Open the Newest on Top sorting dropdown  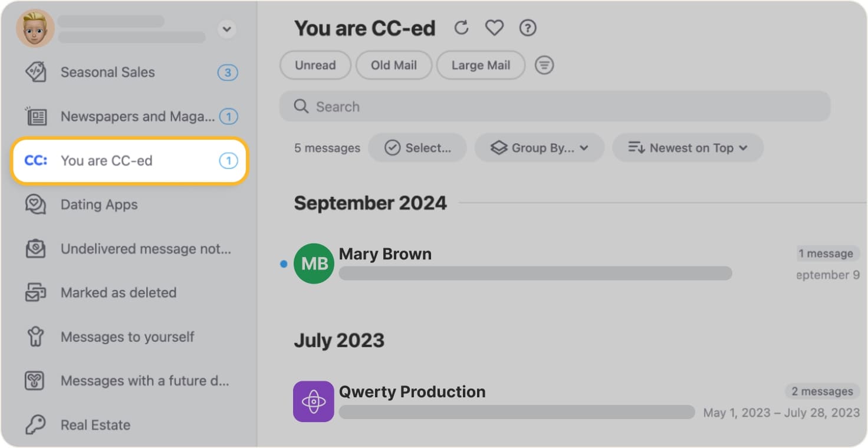(x=688, y=147)
